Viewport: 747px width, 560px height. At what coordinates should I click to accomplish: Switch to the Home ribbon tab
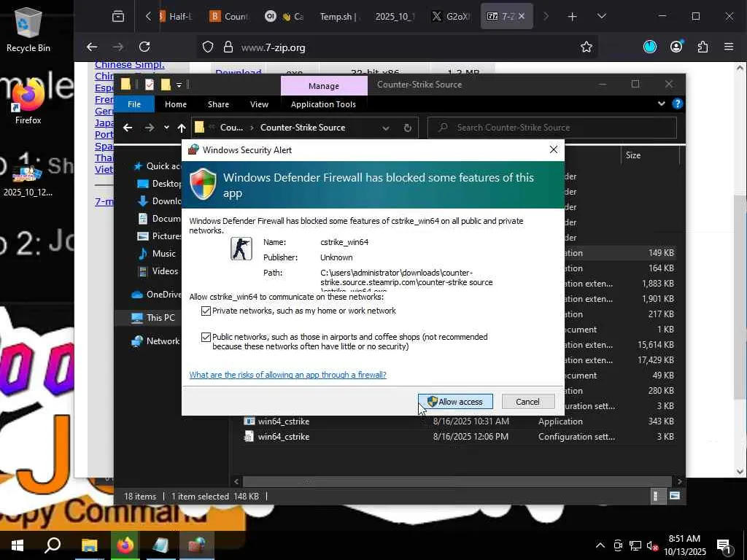tap(176, 104)
